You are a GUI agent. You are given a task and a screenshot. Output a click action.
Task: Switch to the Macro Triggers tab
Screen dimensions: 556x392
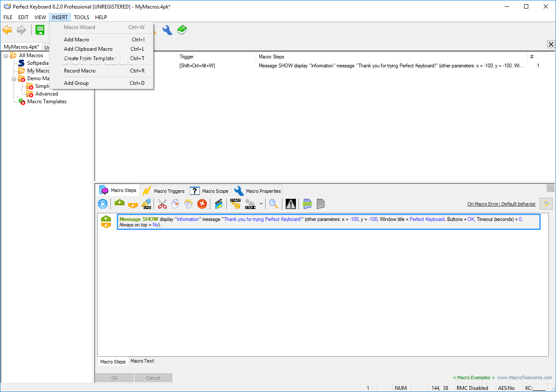164,191
